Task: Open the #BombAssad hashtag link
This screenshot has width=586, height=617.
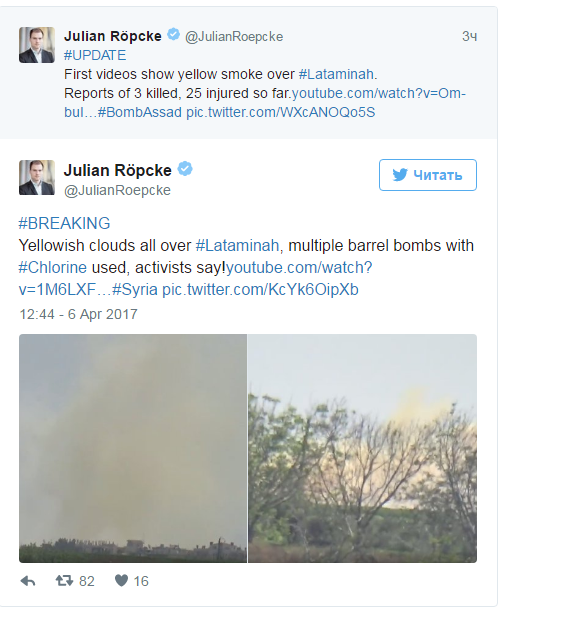Action: [x=139, y=113]
